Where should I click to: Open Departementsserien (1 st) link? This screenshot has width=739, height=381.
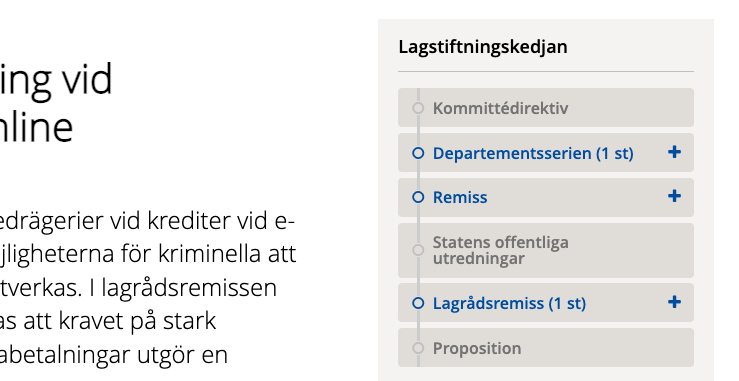(533, 153)
